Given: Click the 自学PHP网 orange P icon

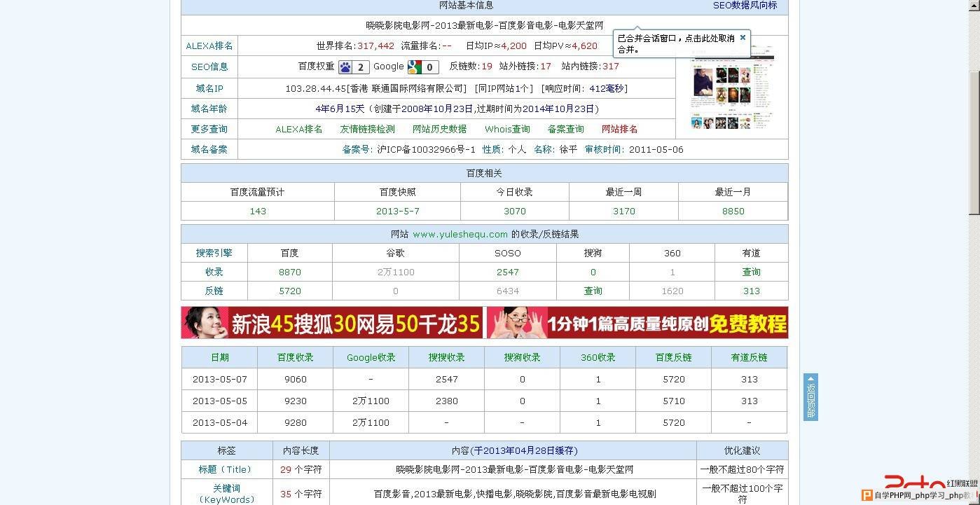Looking at the screenshot, I should (x=868, y=495).
